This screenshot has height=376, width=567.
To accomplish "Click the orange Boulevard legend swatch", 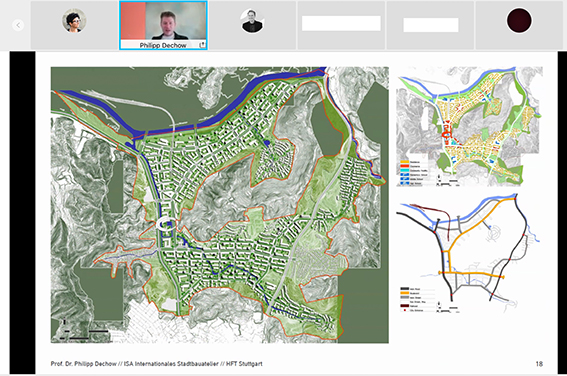I will point(404,293).
